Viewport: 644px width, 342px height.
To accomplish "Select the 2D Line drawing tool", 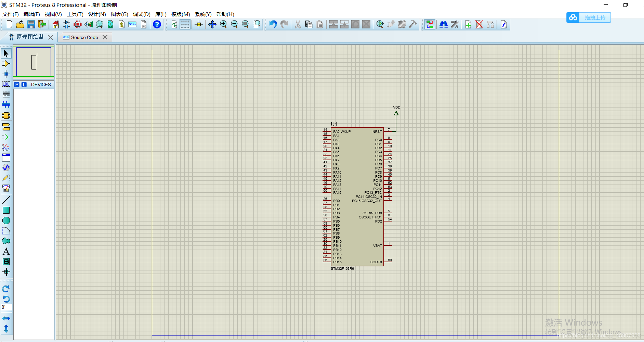I will 6,200.
